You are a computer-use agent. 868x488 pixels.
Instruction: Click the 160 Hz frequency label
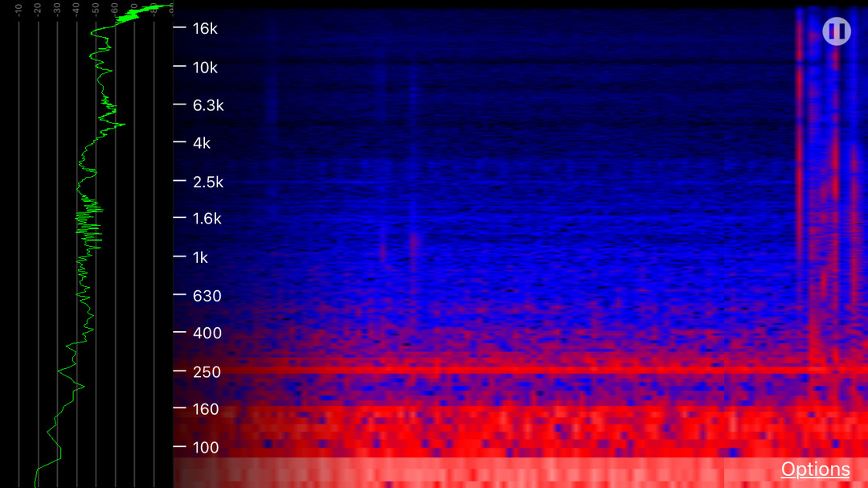(x=206, y=409)
